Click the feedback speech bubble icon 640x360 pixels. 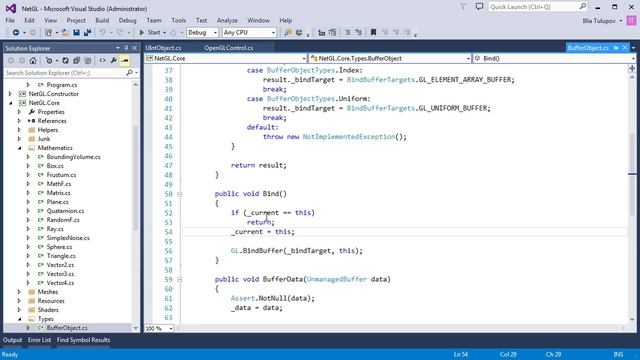(x=479, y=7)
